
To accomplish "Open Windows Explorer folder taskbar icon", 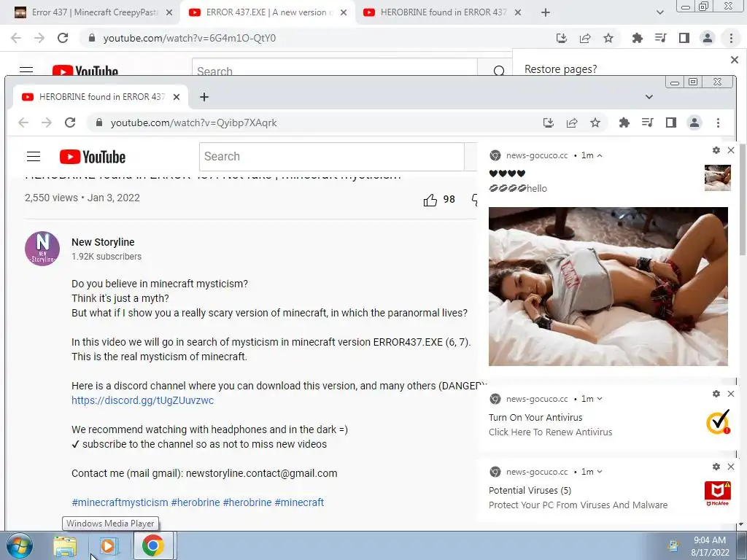I will [x=65, y=545].
